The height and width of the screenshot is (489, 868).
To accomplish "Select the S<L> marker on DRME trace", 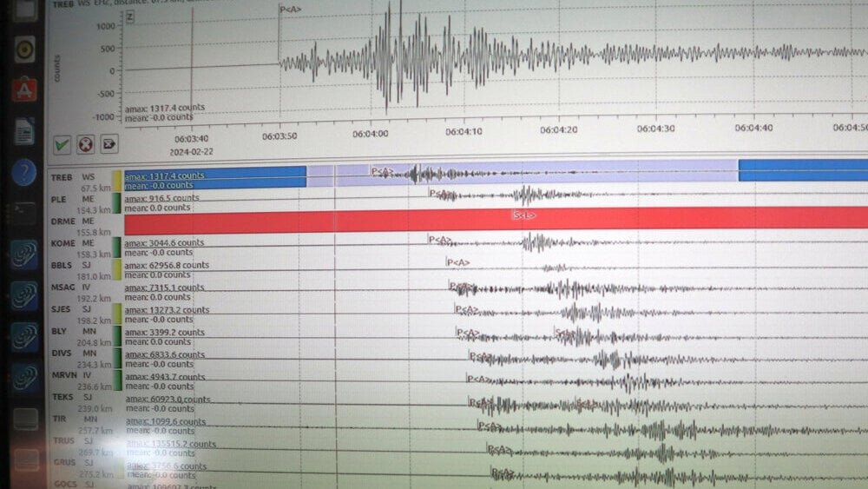I will [524, 215].
